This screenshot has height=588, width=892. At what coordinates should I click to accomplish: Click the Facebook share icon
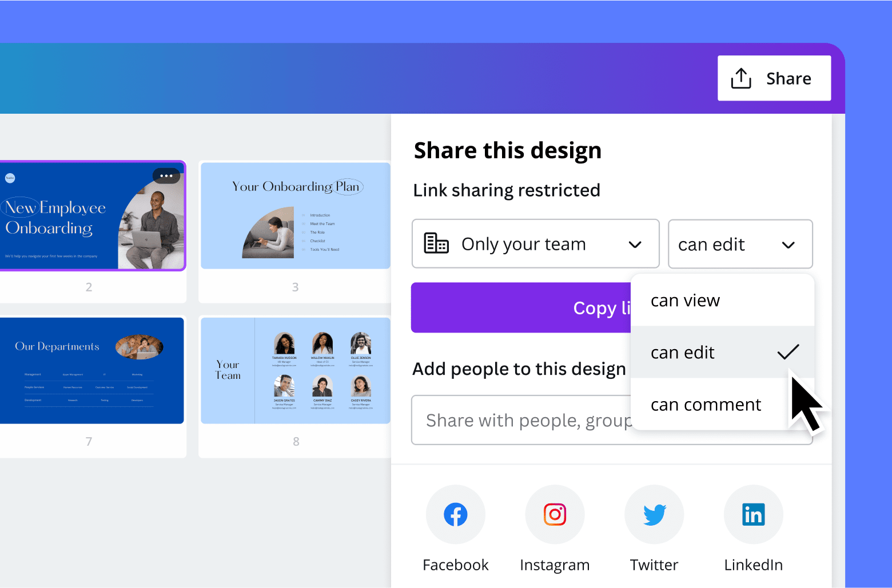click(455, 514)
